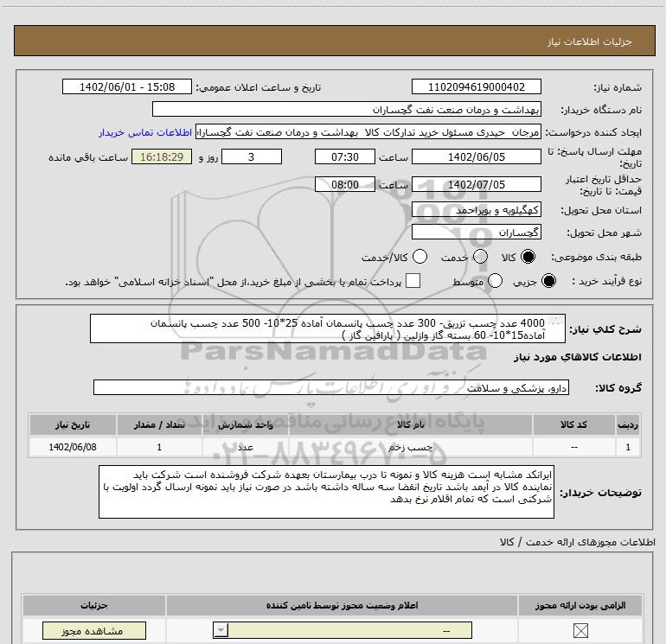This screenshot has height=644, width=666.
Task: Click the کد کالا column header
Action: 574,424
